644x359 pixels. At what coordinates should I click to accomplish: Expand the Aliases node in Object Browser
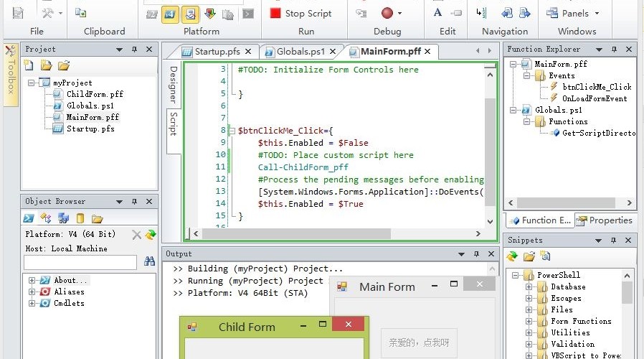point(32,292)
